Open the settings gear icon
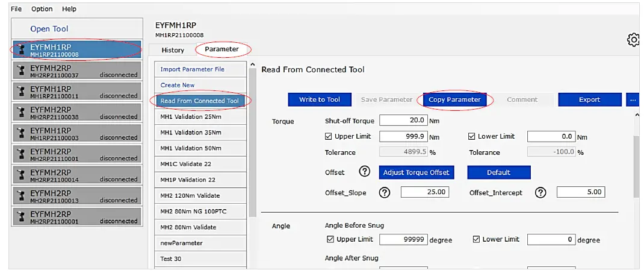The height and width of the screenshot is (273, 644). (x=633, y=40)
